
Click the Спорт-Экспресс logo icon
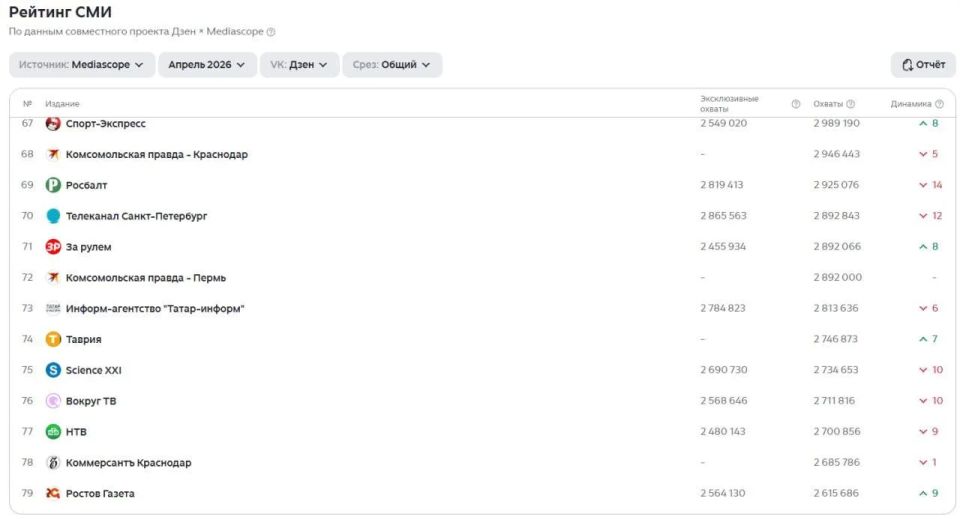click(53, 124)
